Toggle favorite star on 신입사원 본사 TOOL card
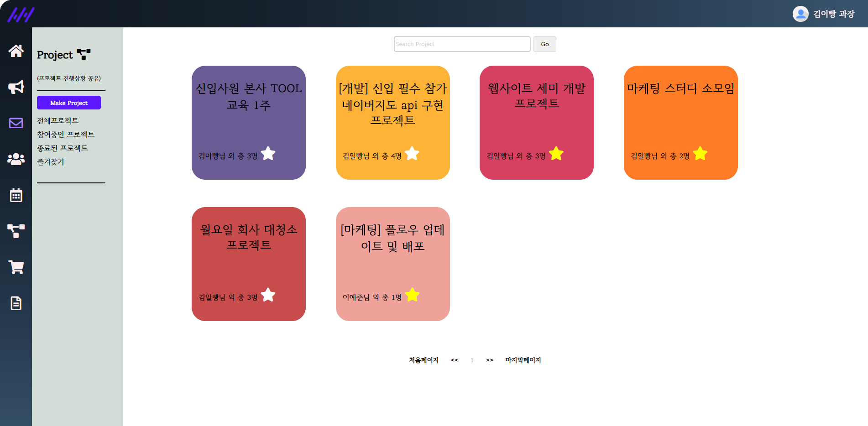Screen dimensions: 868x426 coord(268,154)
